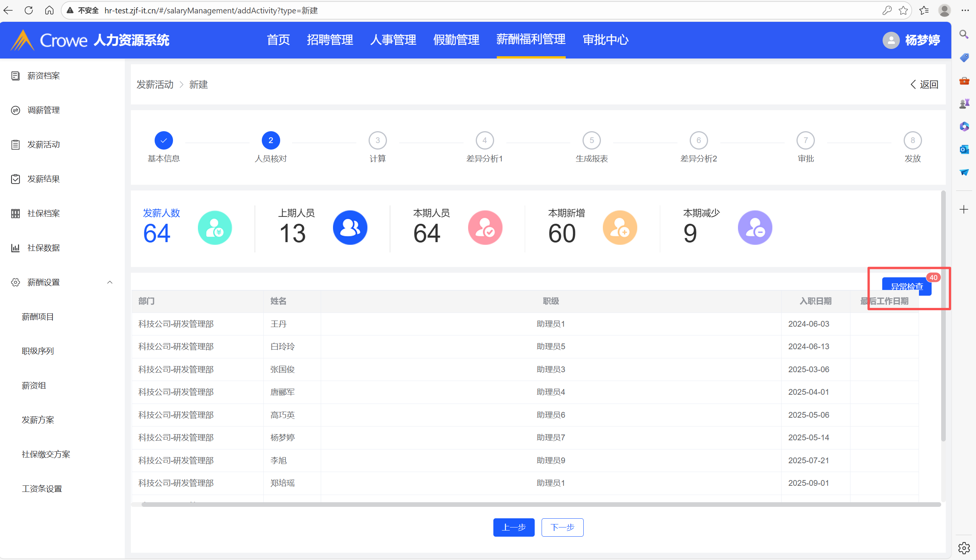Click the 下一步 button
Viewport: 976px width, 560px height.
click(x=562, y=527)
